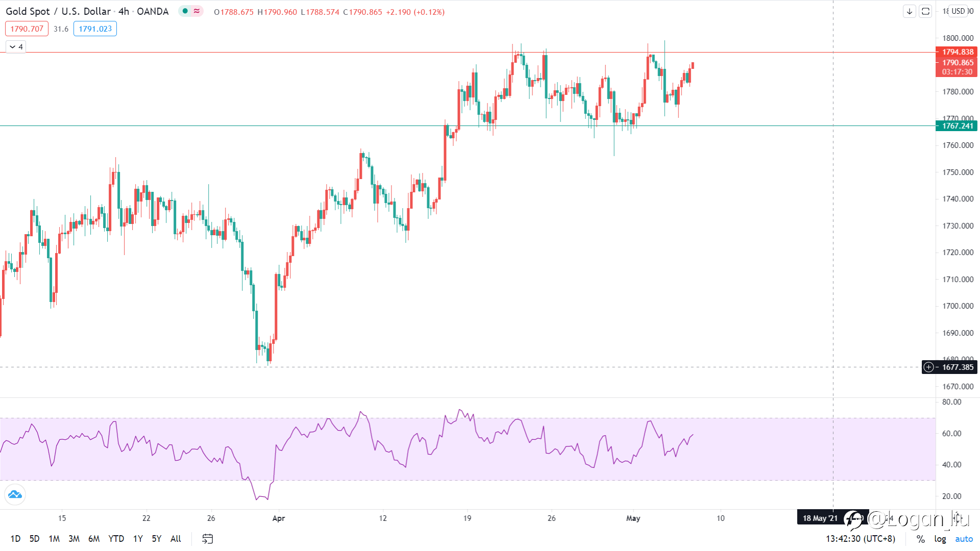
Task: Click the red 1794.838 horizontal line label
Action: click(957, 52)
